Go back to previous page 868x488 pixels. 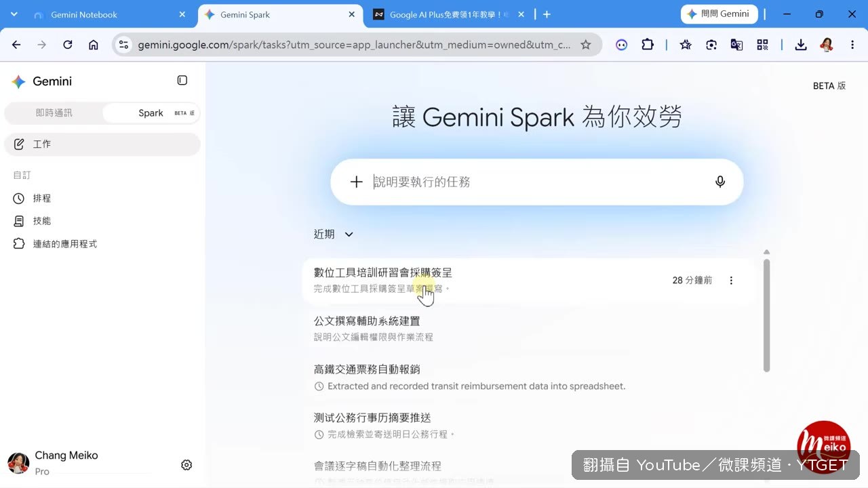16,45
